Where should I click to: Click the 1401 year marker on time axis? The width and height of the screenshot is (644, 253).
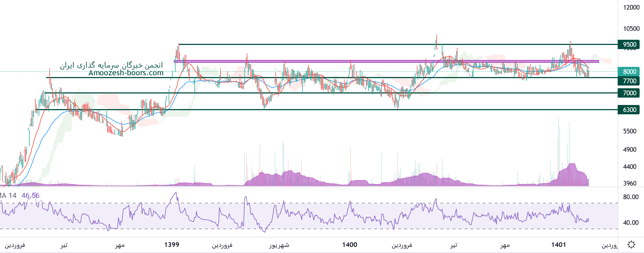[559, 245]
